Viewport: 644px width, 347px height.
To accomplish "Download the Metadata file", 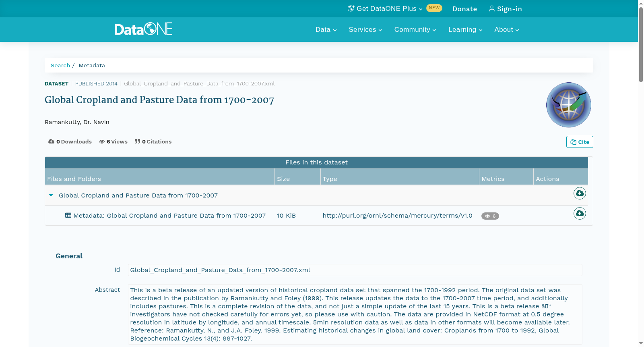I will pos(580,214).
